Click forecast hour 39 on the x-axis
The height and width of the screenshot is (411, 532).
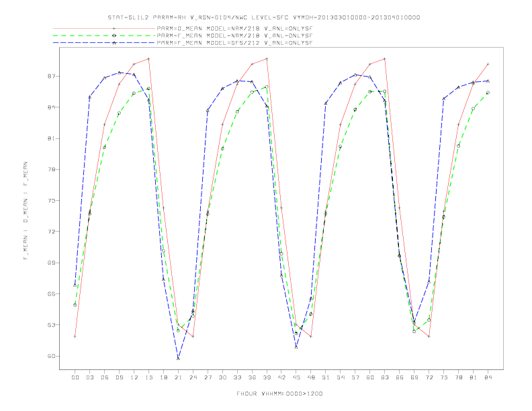(x=267, y=377)
